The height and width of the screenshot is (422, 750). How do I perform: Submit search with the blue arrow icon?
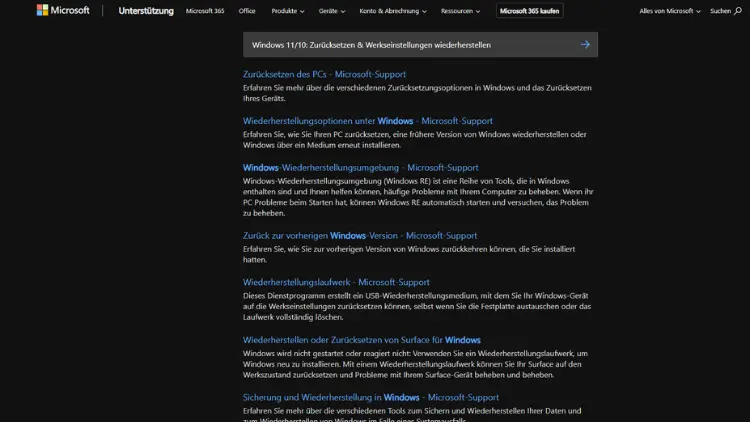585,44
